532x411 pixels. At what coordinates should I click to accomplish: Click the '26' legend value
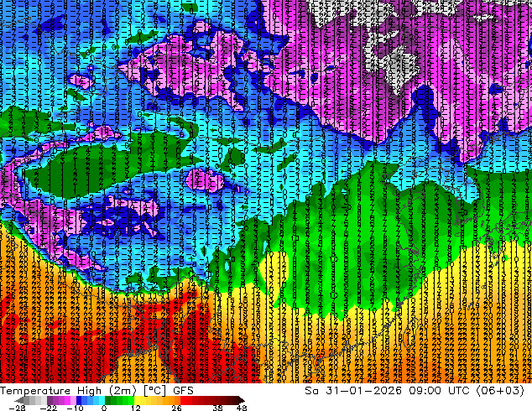click(x=176, y=408)
